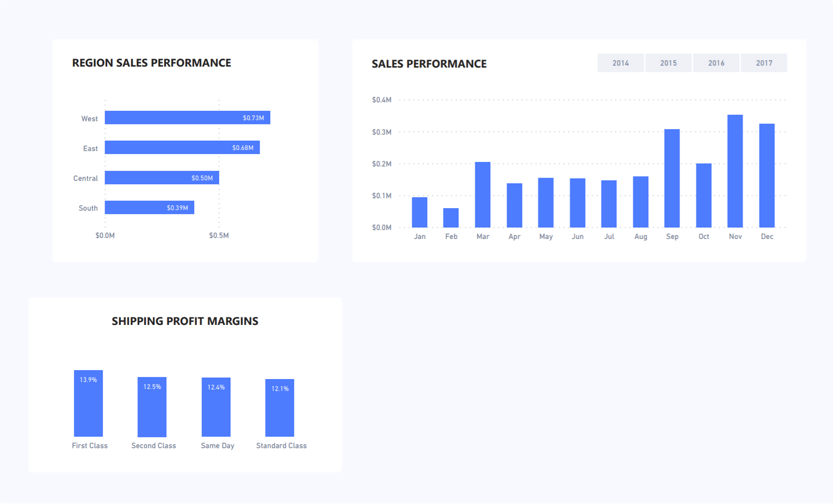Click the REGION SALES PERFORMANCE title
The image size is (833, 504).
point(152,62)
